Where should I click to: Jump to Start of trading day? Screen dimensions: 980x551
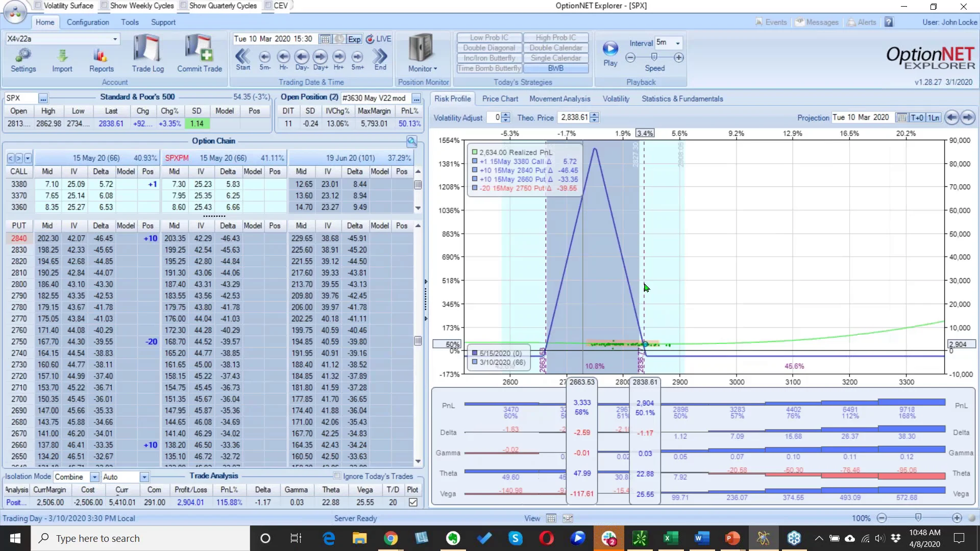coord(243,59)
